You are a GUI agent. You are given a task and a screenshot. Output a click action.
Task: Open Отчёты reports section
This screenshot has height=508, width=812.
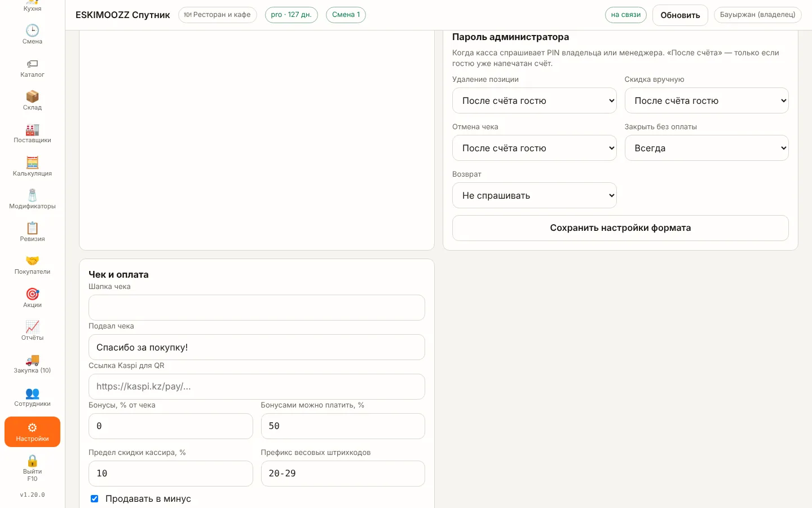coord(32,330)
